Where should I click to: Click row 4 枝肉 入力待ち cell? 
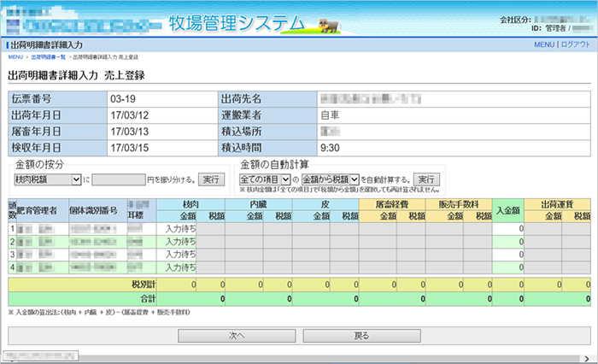pos(180,267)
